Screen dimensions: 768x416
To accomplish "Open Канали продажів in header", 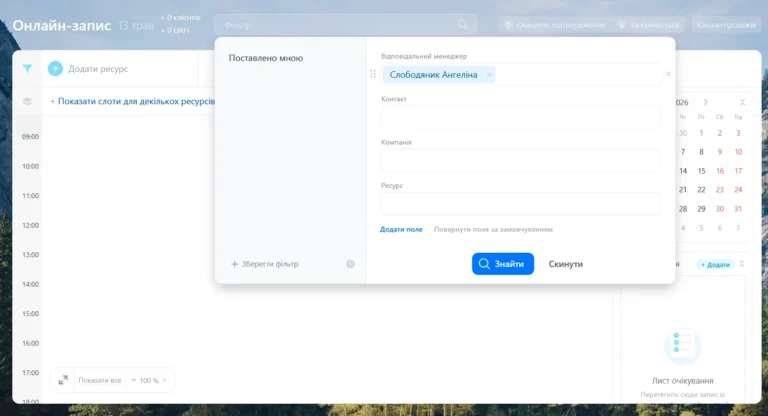I will pyautogui.click(x=726, y=24).
